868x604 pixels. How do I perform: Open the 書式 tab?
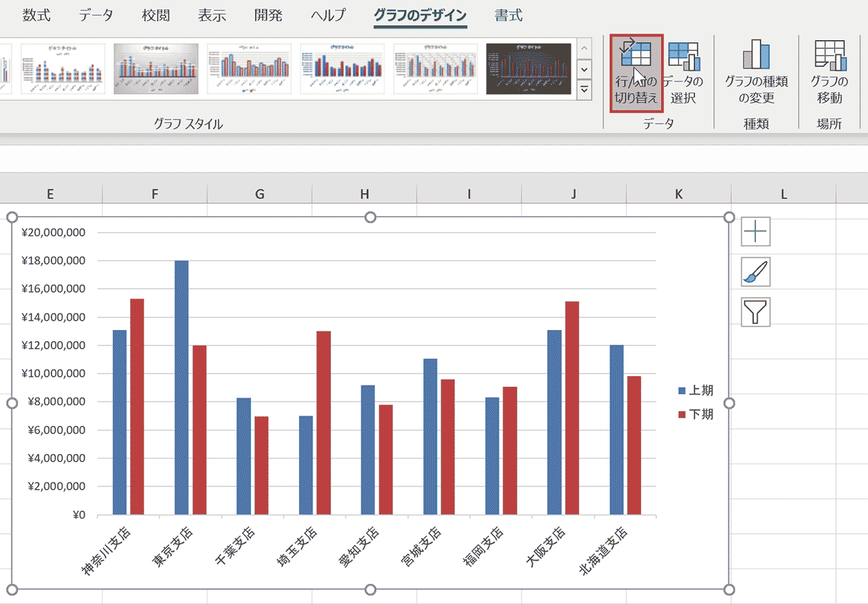[509, 15]
